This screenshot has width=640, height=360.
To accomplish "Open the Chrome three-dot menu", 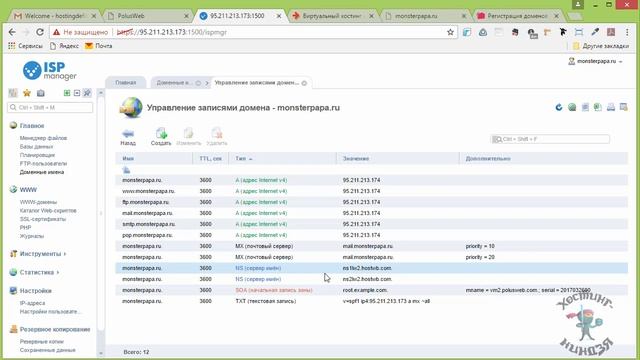I will point(627,32).
